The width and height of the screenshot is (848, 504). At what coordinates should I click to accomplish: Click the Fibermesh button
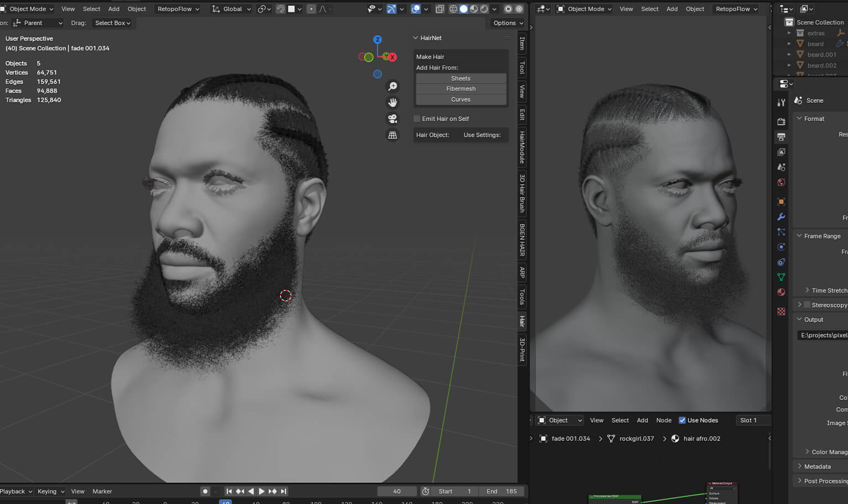461,89
